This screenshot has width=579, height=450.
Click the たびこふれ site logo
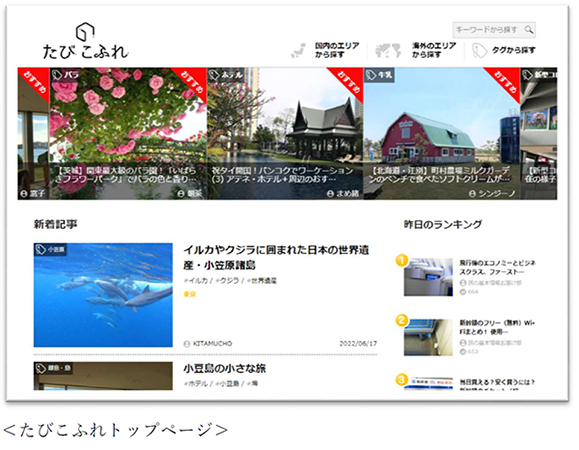click(x=85, y=41)
